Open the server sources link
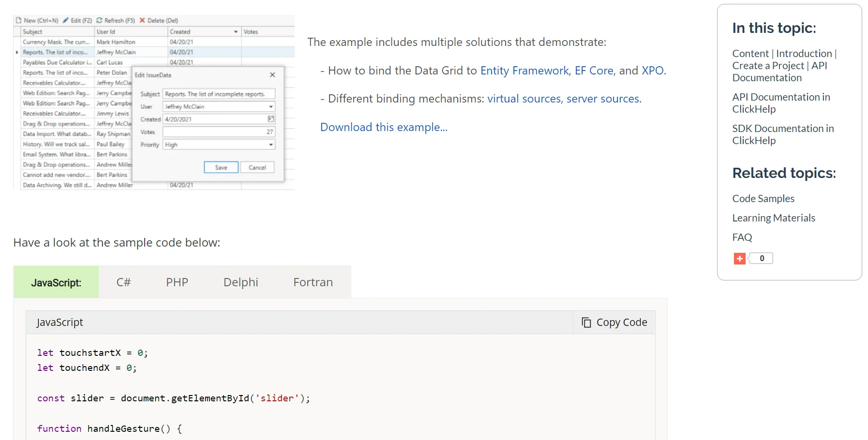The width and height of the screenshot is (868, 440). pyautogui.click(x=603, y=99)
